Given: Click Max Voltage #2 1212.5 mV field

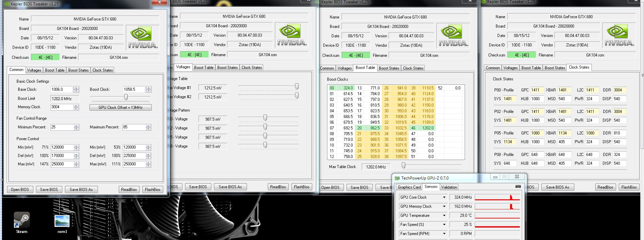Looking at the screenshot, I should coord(213,97).
